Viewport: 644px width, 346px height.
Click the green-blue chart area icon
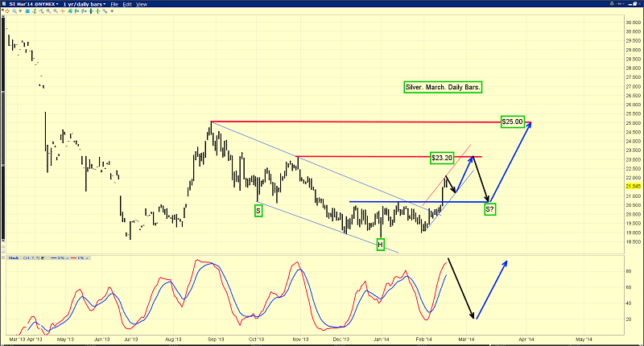[70, 11]
